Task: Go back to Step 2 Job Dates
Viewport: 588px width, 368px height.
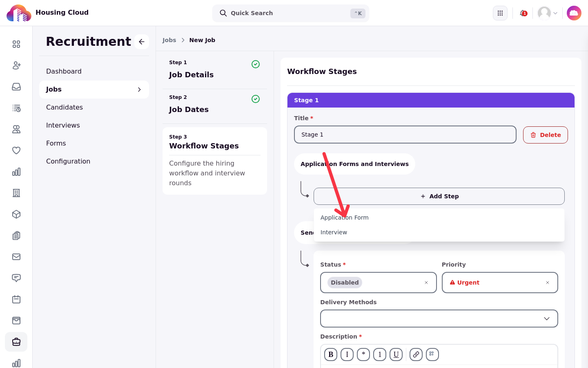Action: tap(215, 105)
